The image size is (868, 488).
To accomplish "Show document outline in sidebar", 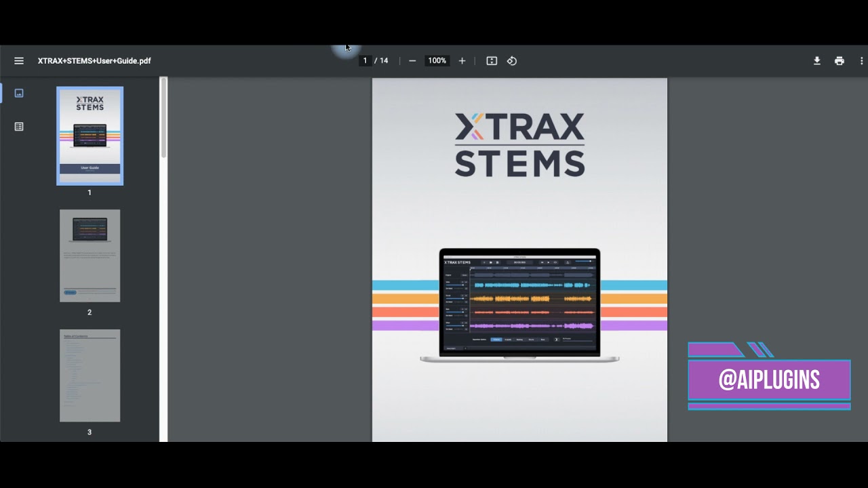I will click(19, 127).
